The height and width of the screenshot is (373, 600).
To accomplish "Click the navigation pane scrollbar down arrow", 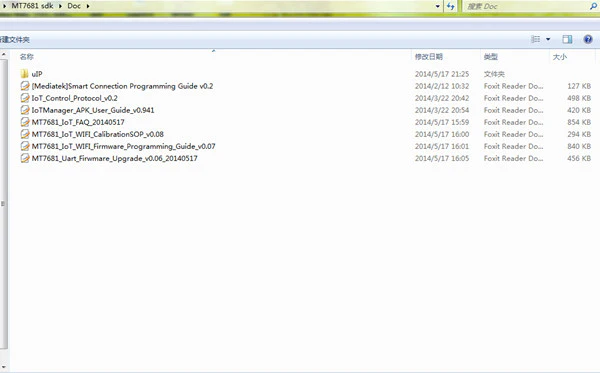I will tap(4, 368).
